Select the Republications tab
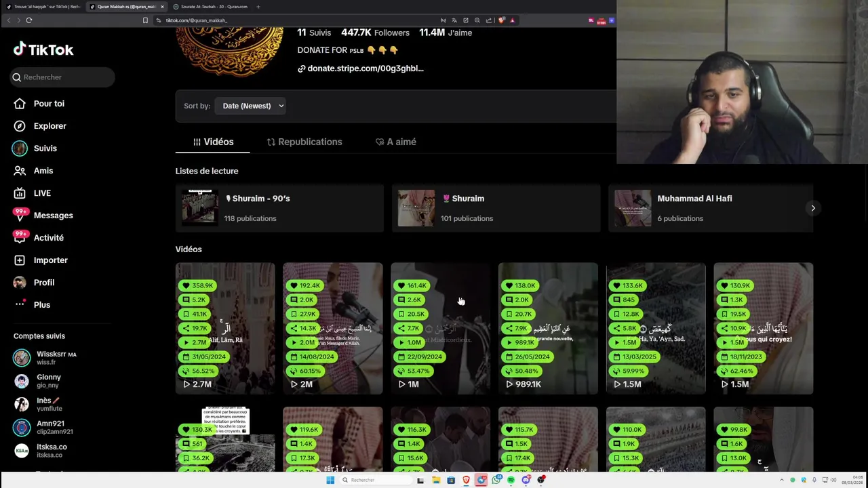This screenshot has height=488, width=868. click(304, 142)
